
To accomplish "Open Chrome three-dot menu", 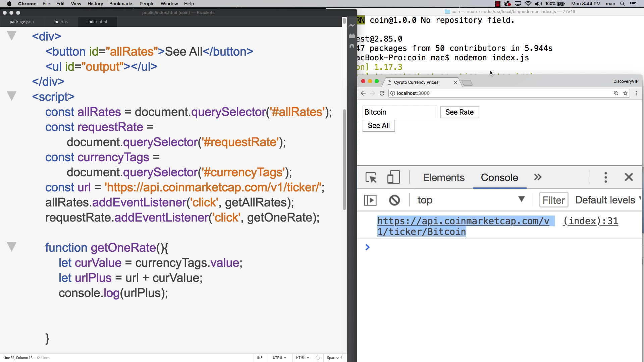I will click(x=636, y=93).
